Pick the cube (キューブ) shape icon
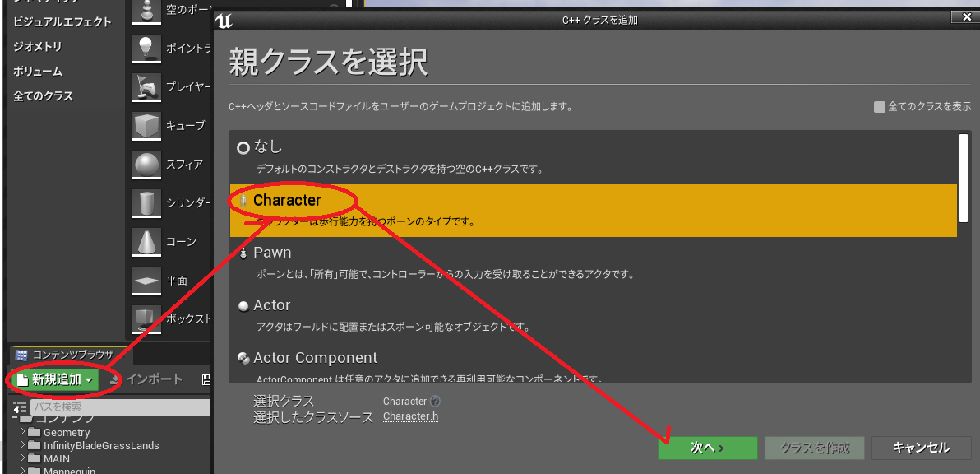The height and width of the screenshot is (474, 980). coord(147,126)
